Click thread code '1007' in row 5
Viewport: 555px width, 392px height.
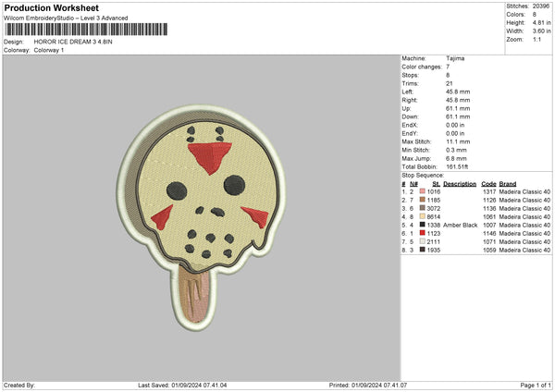(x=489, y=225)
